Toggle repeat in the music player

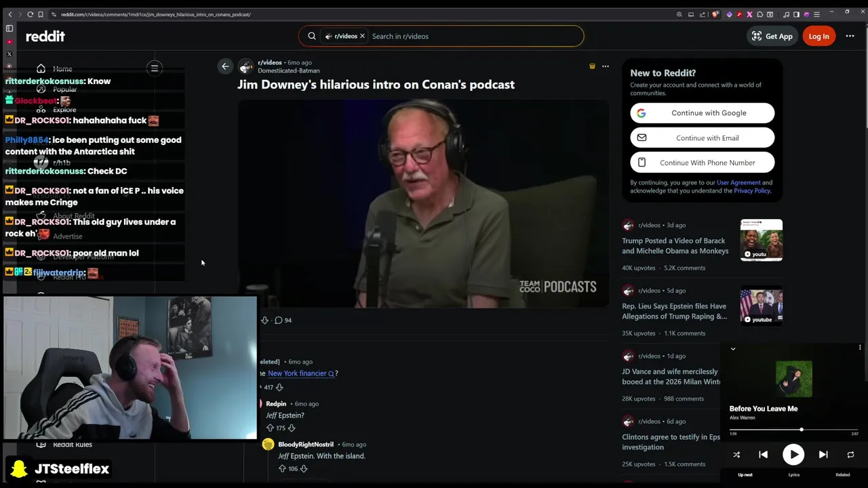click(x=850, y=455)
